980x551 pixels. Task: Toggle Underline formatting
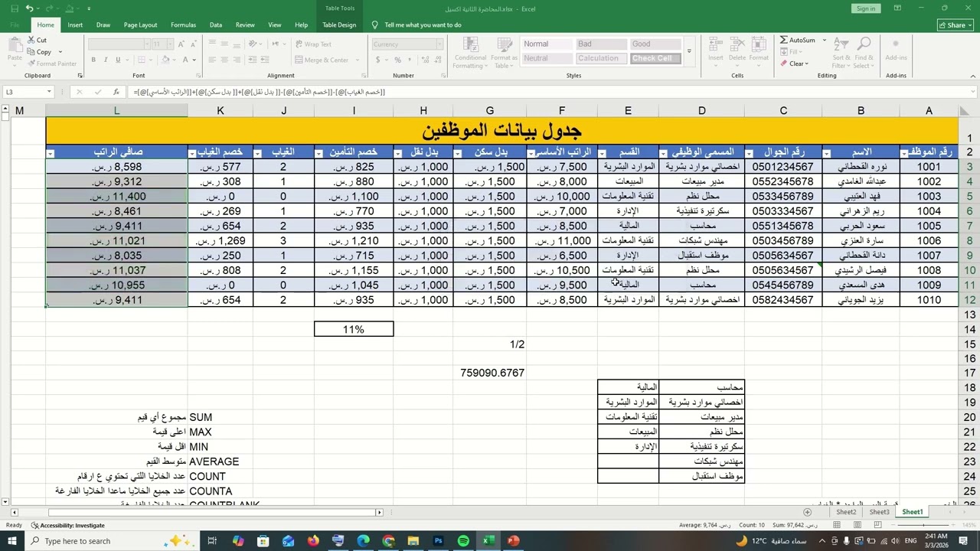[x=119, y=60]
